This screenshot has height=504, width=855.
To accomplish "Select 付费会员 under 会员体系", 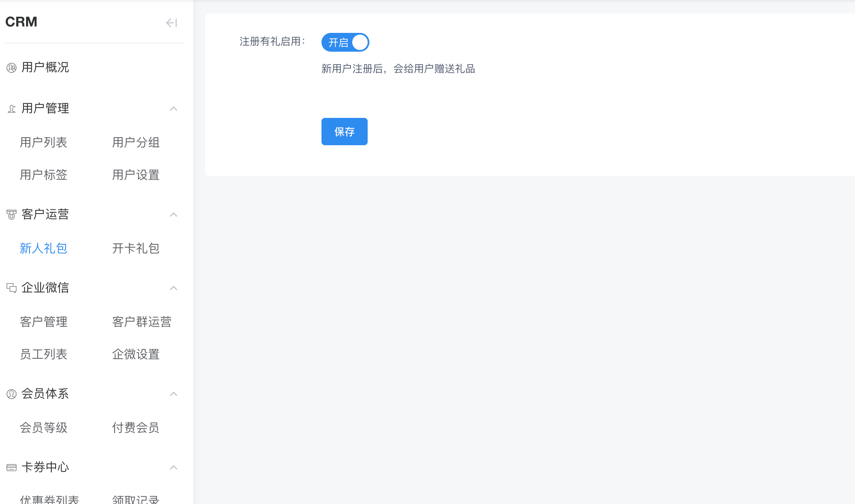I will coord(136,428).
